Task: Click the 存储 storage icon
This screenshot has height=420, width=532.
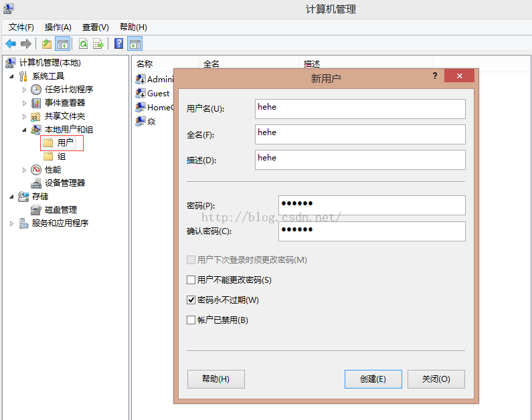Action: pos(23,196)
